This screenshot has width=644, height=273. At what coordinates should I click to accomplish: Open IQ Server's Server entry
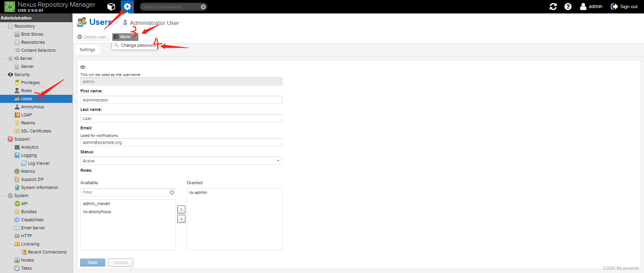point(27,67)
